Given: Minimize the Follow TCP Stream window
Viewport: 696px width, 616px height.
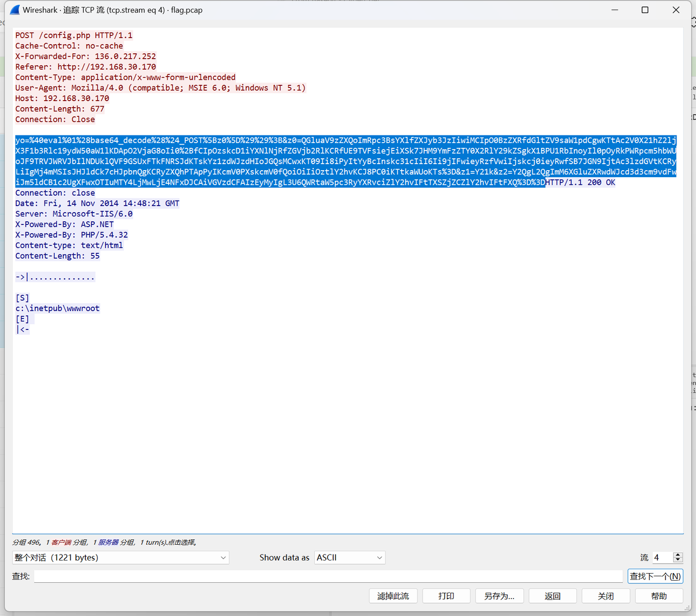Looking at the screenshot, I should 614,10.
